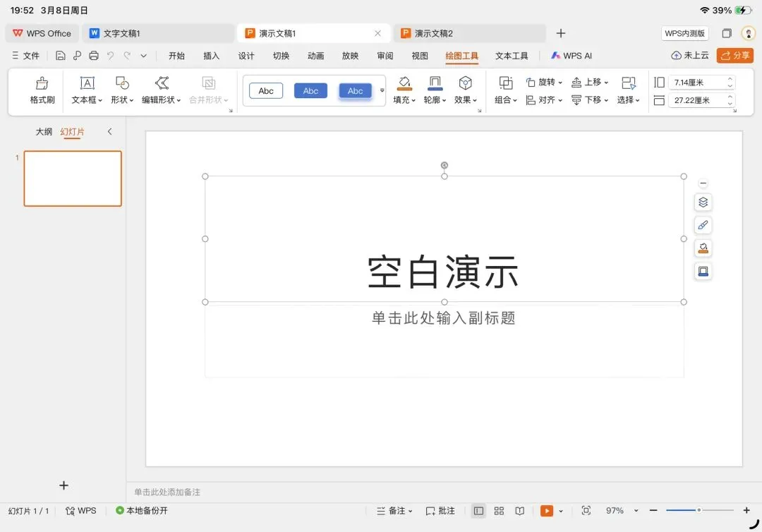Click the add slide plus icon

click(64, 485)
